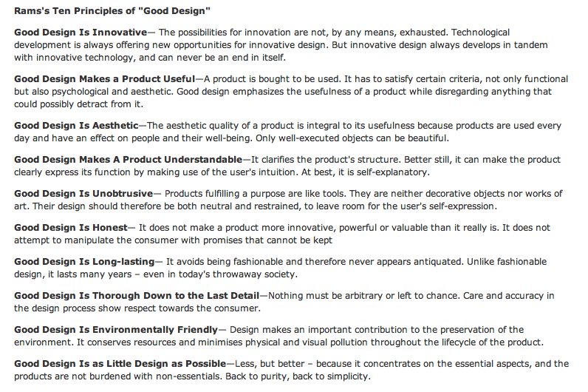This screenshot has width=588, height=392.
Task: Click the heading Good Design Is Innovative
Action: click(x=81, y=33)
